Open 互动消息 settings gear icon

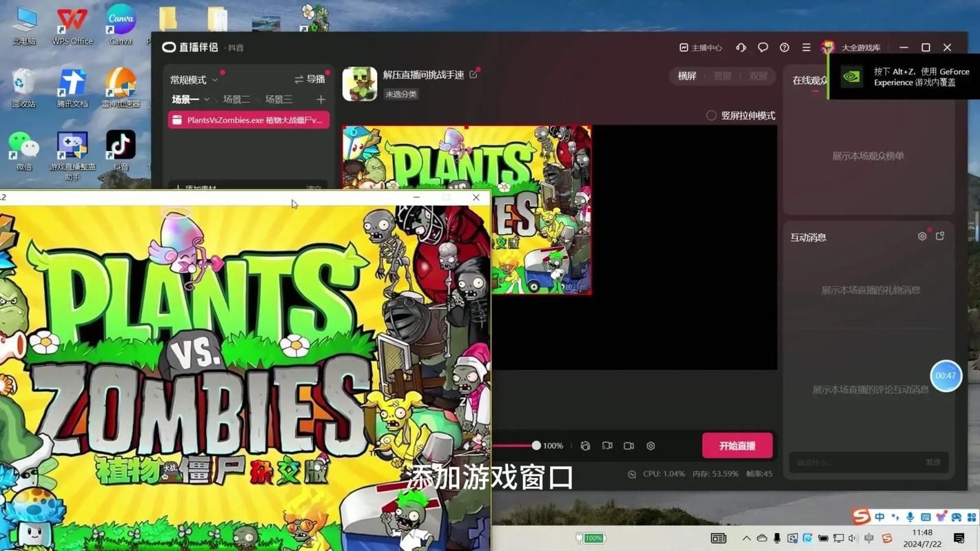pos(922,236)
